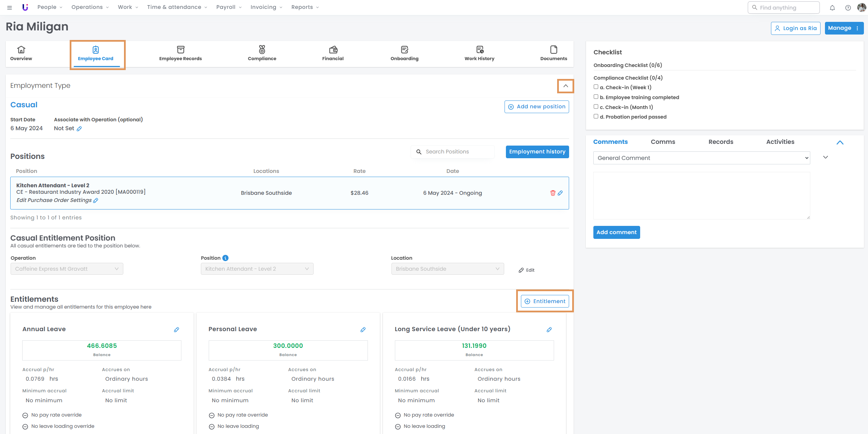Delete the Kitchen Attendant position via trash icon

[553, 193]
